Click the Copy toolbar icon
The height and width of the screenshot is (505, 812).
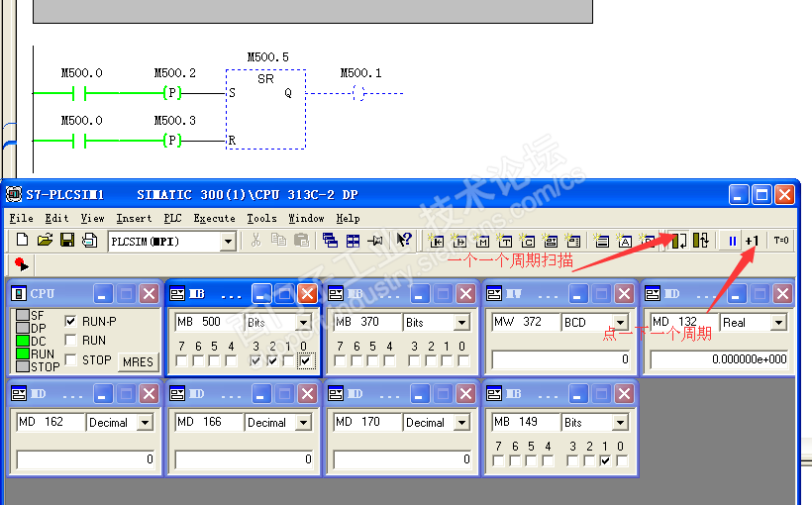278,240
